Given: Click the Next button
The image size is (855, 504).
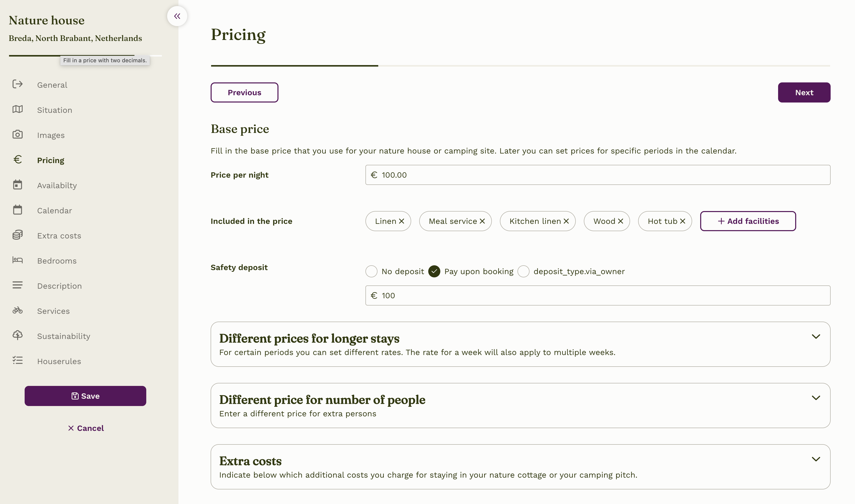Looking at the screenshot, I should 804,92.
